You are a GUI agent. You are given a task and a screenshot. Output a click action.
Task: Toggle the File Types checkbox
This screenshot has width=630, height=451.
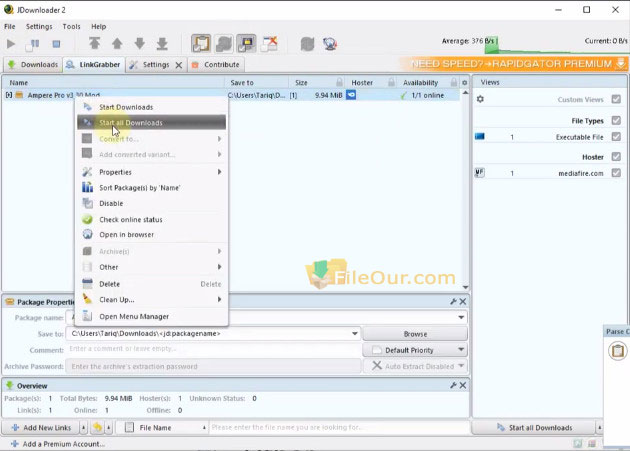616,120
